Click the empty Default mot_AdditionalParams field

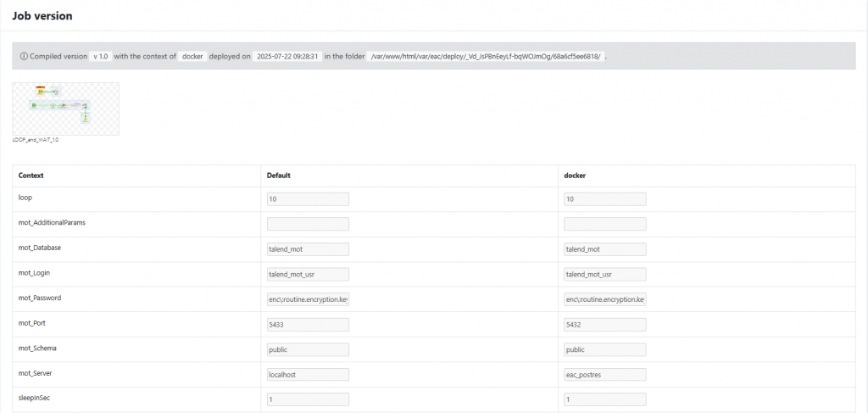tap(308, 224)
